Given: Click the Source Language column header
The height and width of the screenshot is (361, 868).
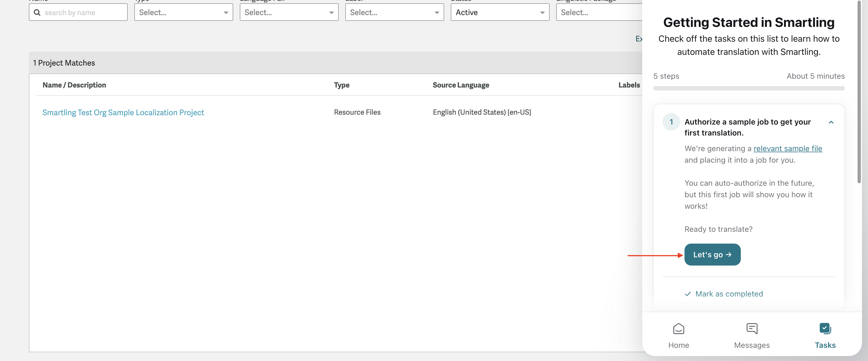Looking at the screenshot, I should pyautogui.click(x=461, y=85).
